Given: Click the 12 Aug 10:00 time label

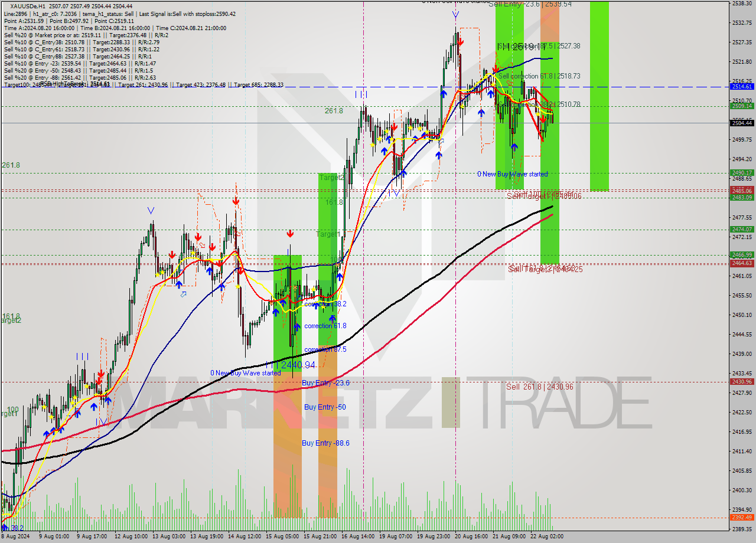Looking at the screenshot, I should click(x=131, y=537).
